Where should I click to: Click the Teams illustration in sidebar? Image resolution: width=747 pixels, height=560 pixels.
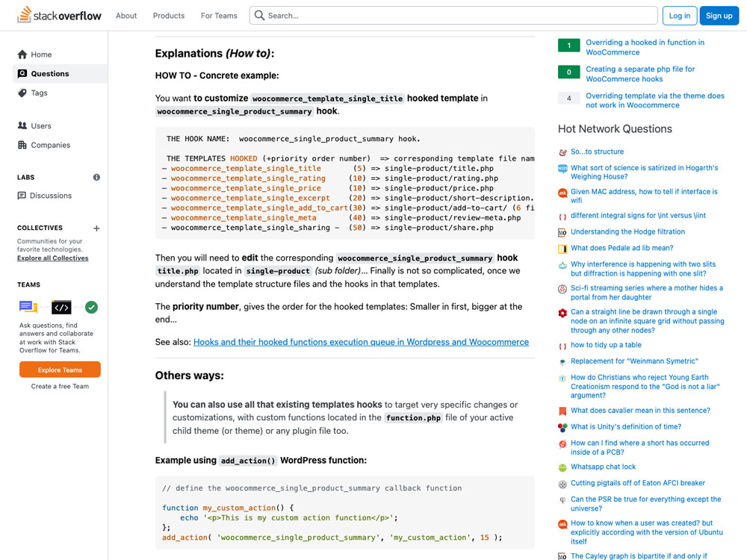pos(58,307)
